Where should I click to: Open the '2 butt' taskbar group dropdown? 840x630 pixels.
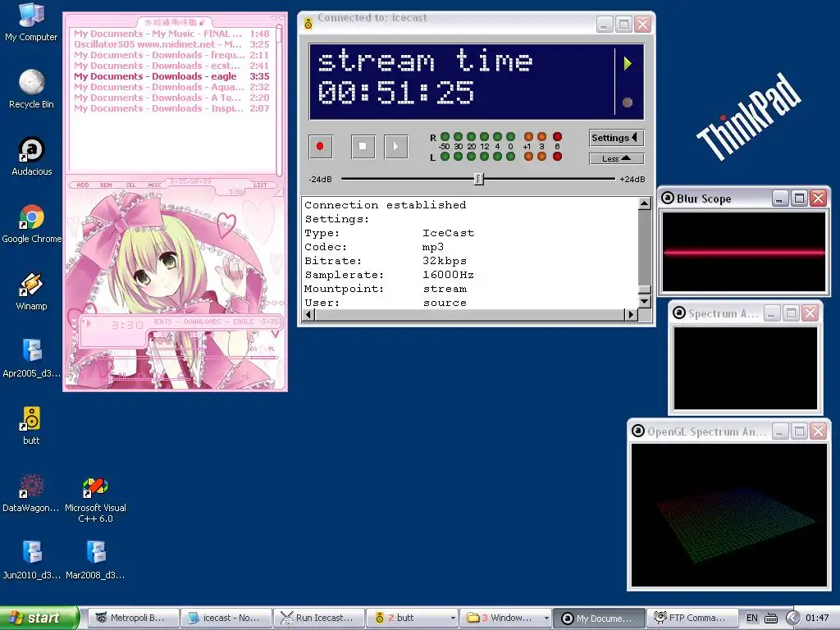coord(453,618)
